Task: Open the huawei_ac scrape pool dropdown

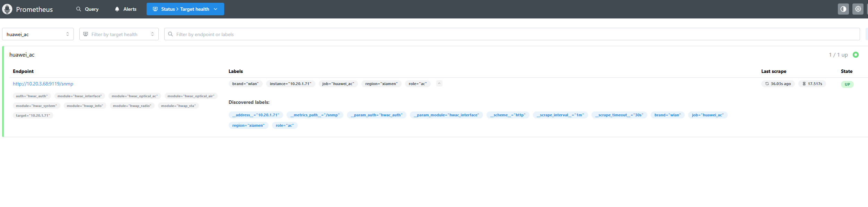Action: click(38, 34)
